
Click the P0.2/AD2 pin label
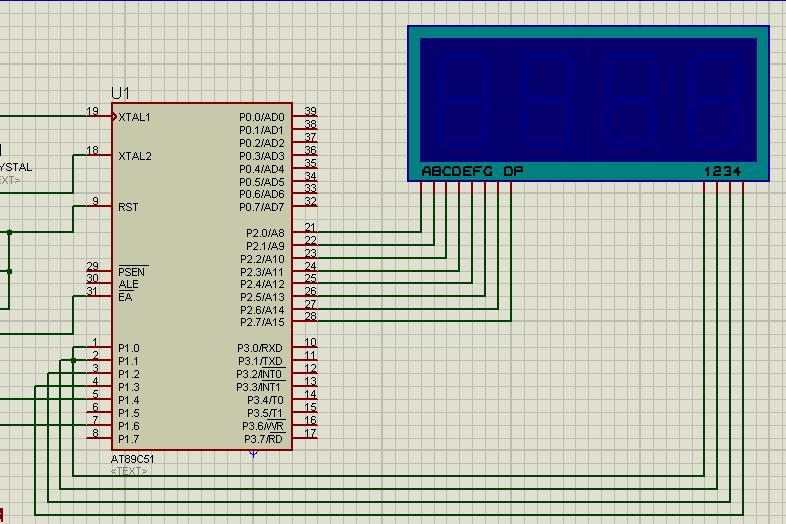point(262,143)
